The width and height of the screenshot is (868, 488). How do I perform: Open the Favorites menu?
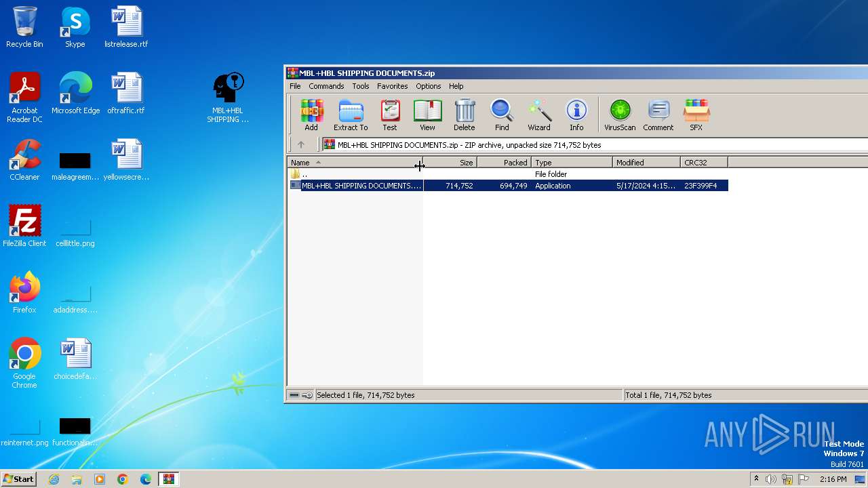(393, 86)
